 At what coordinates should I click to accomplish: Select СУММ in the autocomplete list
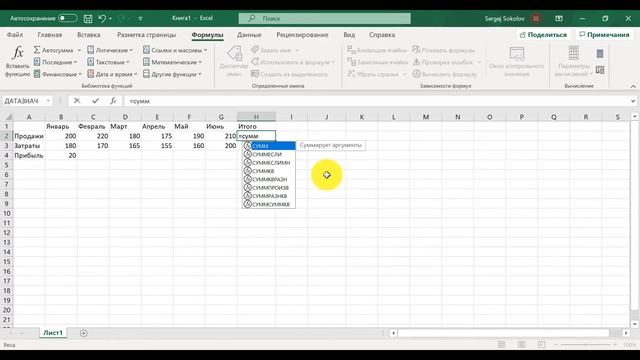(x=269, y=146)
